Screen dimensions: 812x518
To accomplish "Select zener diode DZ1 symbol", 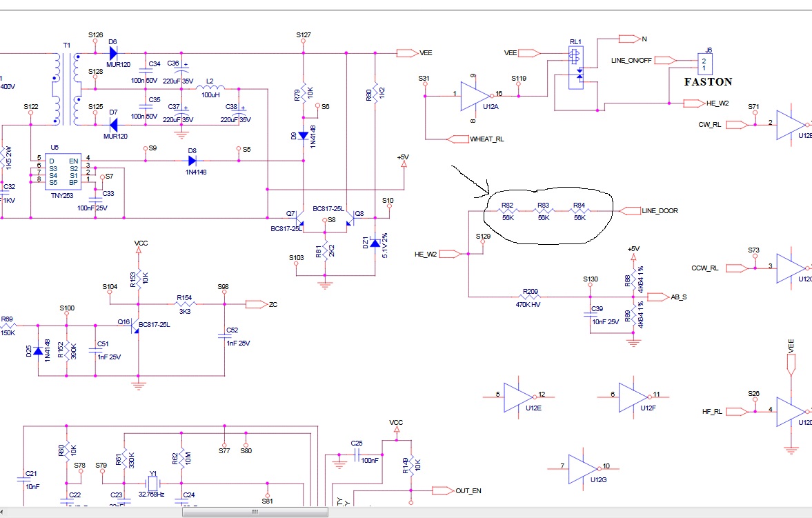I will pos(375,242).
